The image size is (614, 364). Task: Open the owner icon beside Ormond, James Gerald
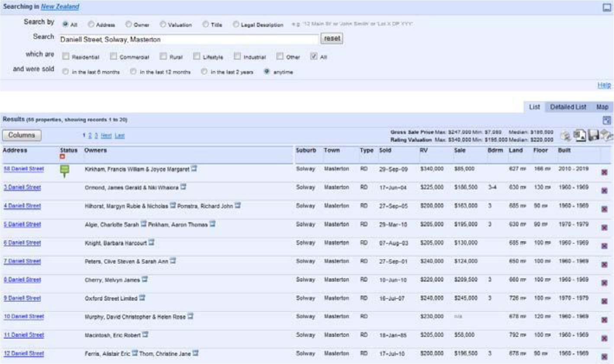(183, 187)
